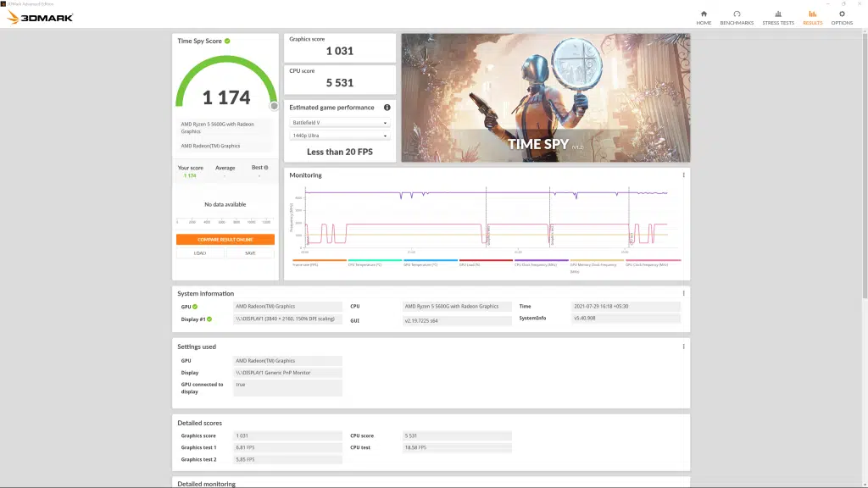Click 'No data available' text

(x=225, y=204)
